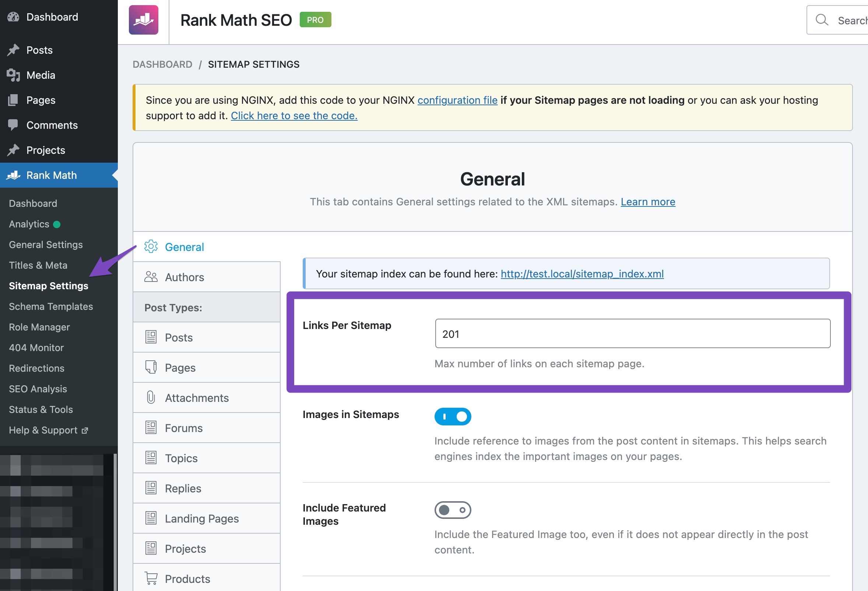Click the 'Include Featured Images' label
The image size is (868, 591).
pos(344,514)
